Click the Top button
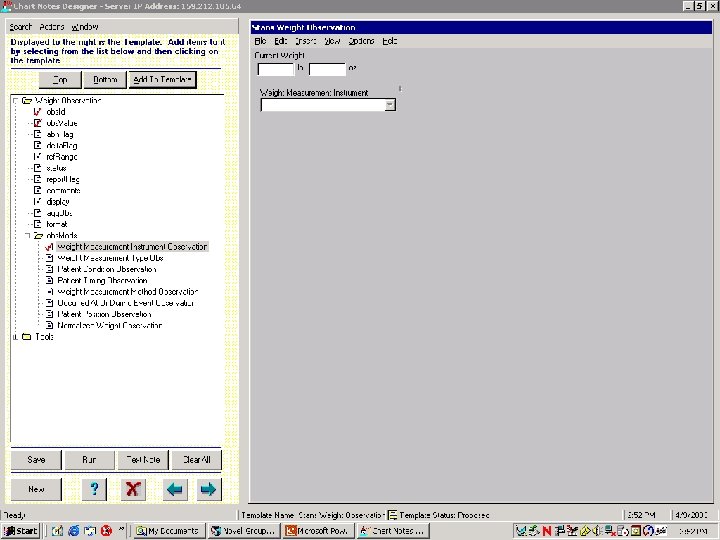Screen dimensions: 720x540 60,79
